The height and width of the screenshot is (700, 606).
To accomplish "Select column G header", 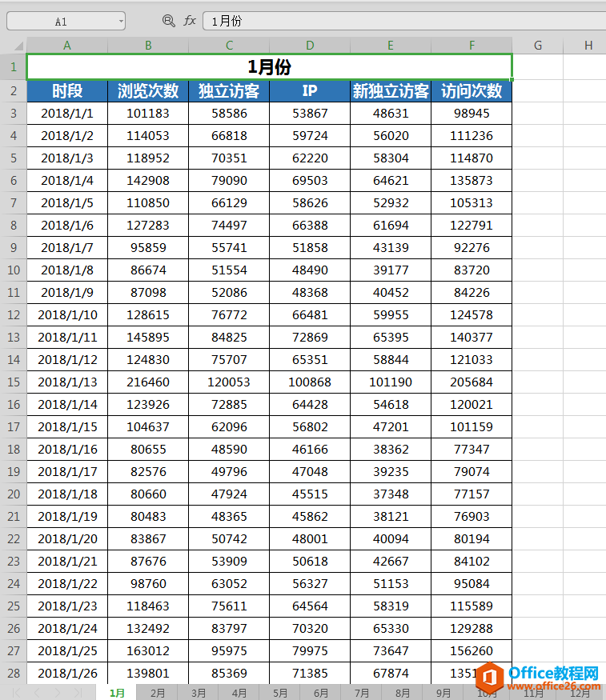I will 538,46.
